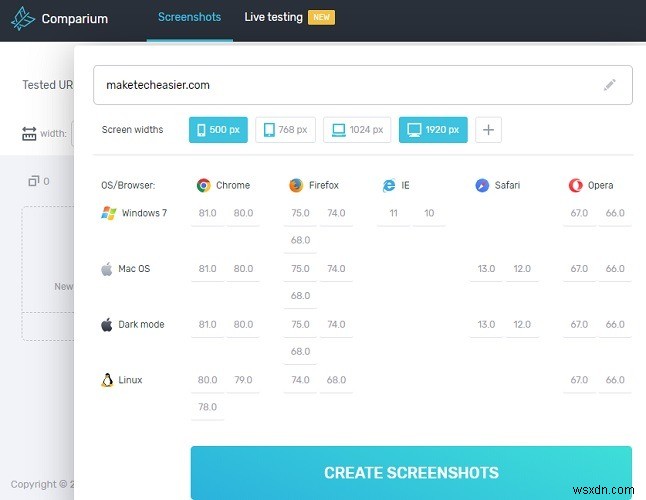Select Opera 66.0 on Windows 7
Viewport: 646px width, 500px height.
[x=615, y=213]
